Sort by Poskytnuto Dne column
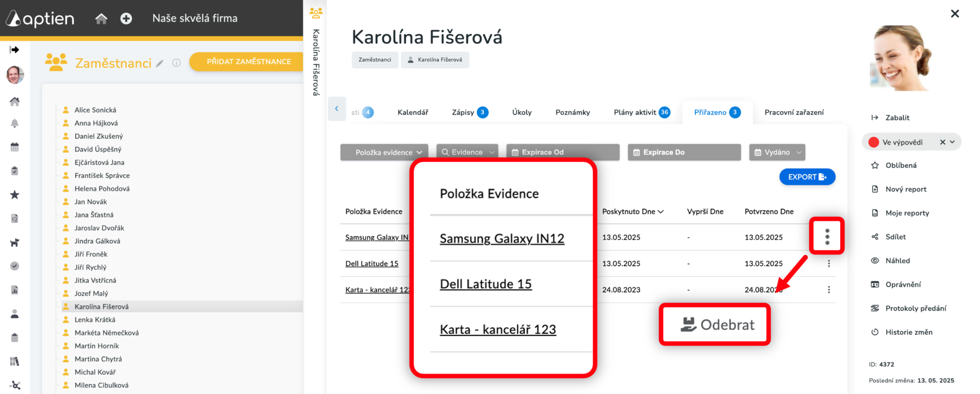Image resolution: width=980 pixels, height=394 pixels. (x=632, y=212)
